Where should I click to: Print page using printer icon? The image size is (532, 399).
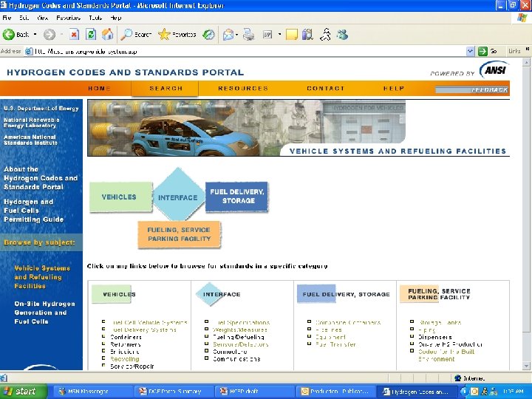pos(249,34)
